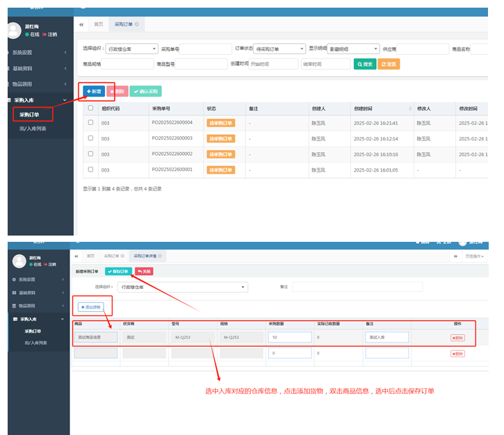Click the 保存订单 save button
Viewport: 504px width, 435px height.
pos(118,271)
